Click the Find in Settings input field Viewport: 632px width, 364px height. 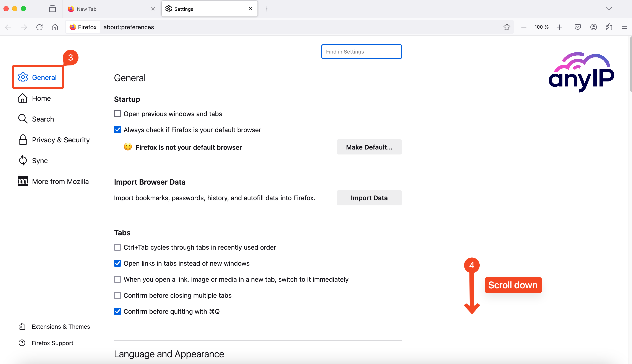(361, 51)
